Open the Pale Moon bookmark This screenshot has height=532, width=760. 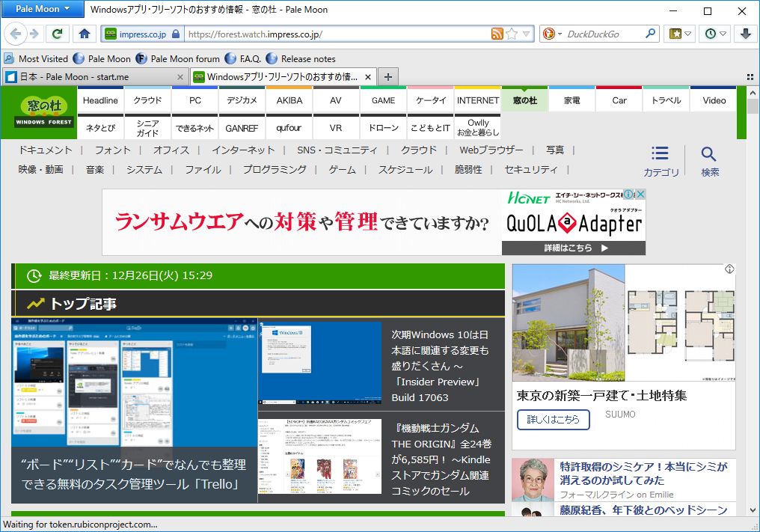(x=102, y=58)
